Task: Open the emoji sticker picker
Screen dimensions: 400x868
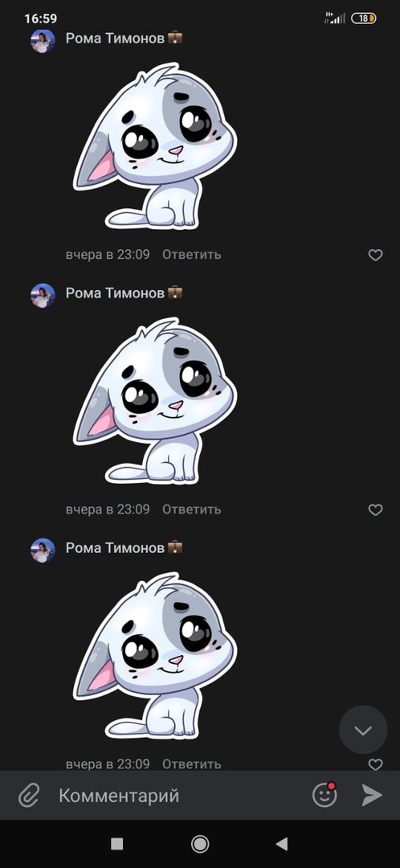Action: point(324,795)
